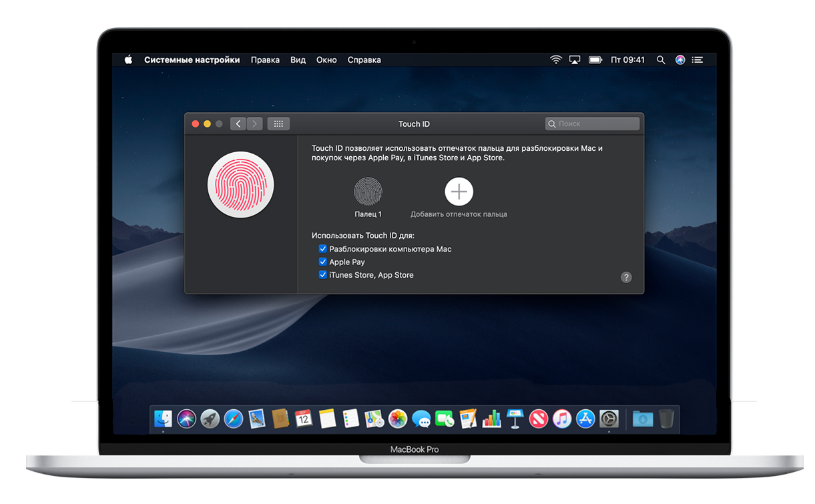Viewport: 815px width, 504px height.
Task: Open Maps app in dock
Action: click(374, 419)
